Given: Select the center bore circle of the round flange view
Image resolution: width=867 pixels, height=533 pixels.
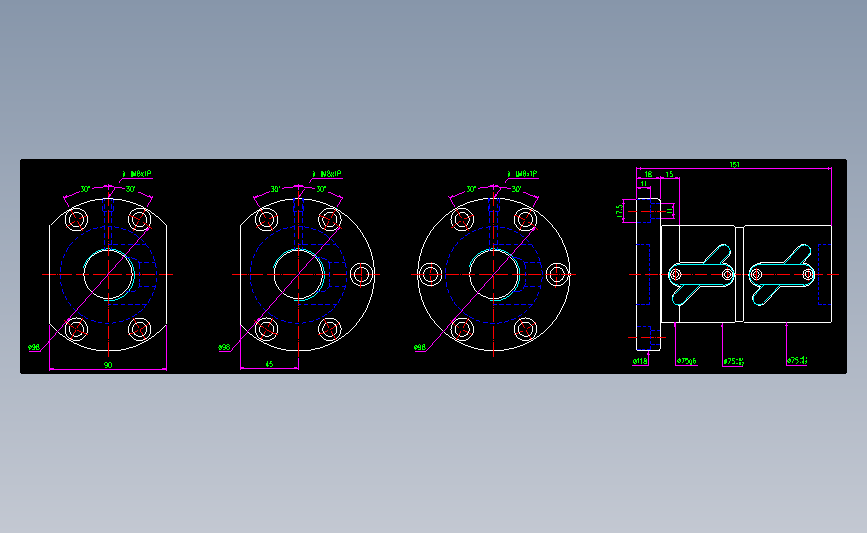Looking at the screenshot, I should pos(494,274).
